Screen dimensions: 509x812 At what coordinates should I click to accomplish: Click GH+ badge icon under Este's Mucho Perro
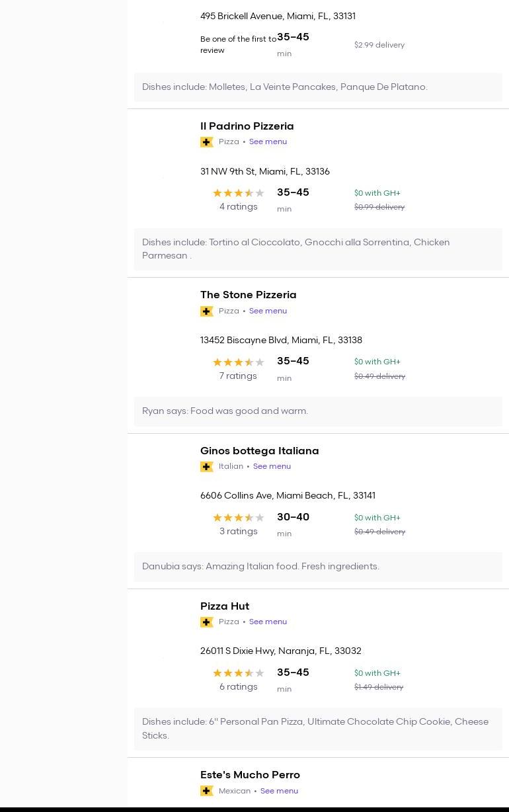(x=206, y=791)
